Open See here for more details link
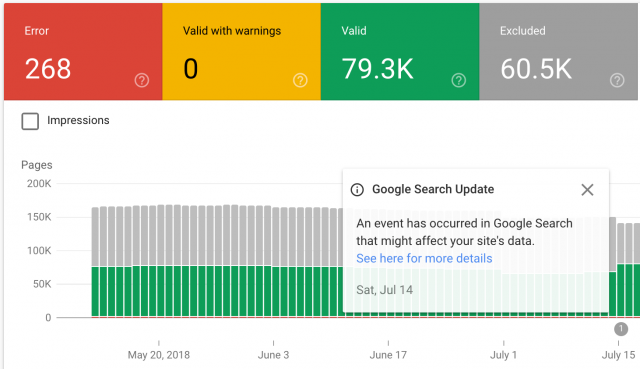Image resolution: width=640 pixels, height=369 pixels. coord(424,258)
